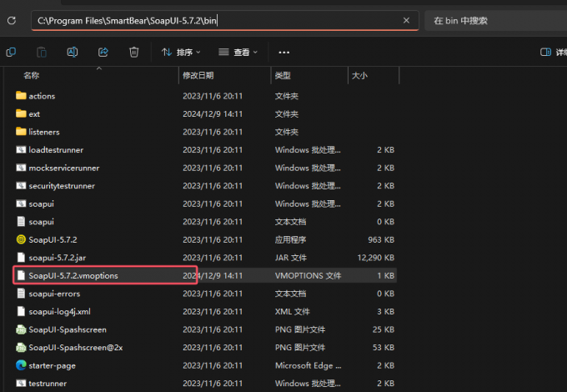The width and height of the screenshot is (567, 392).
Task: Click the refresh icon beside the address bar
Action: [12, 21]
